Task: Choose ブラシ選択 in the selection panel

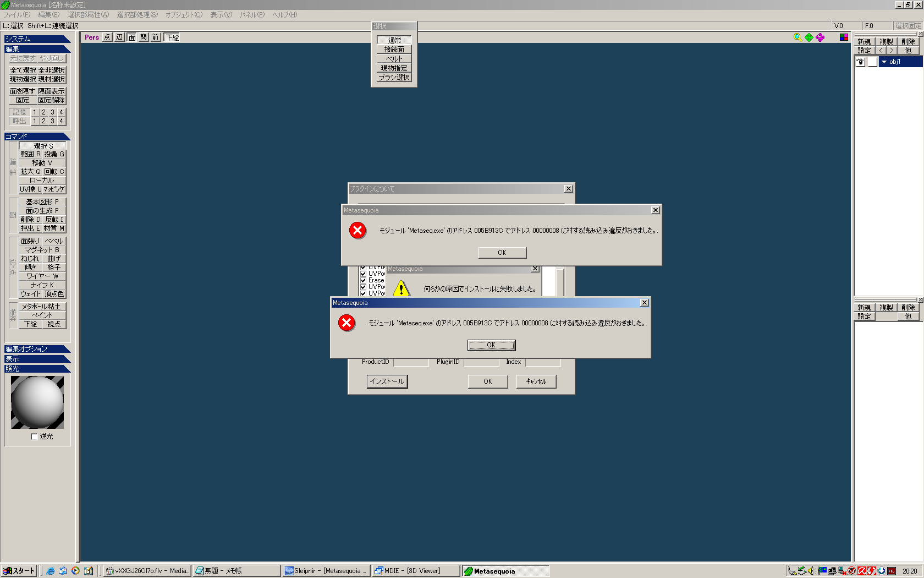Action: point(394,78)
